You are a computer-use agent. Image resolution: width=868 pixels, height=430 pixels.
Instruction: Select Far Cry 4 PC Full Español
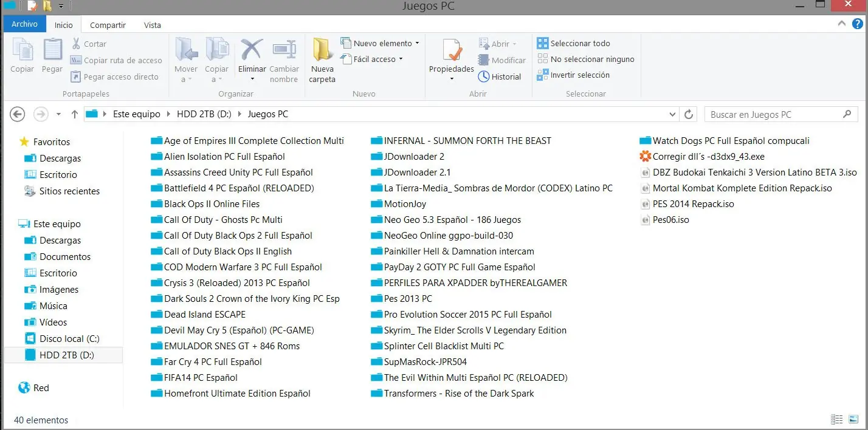[206, 361]
